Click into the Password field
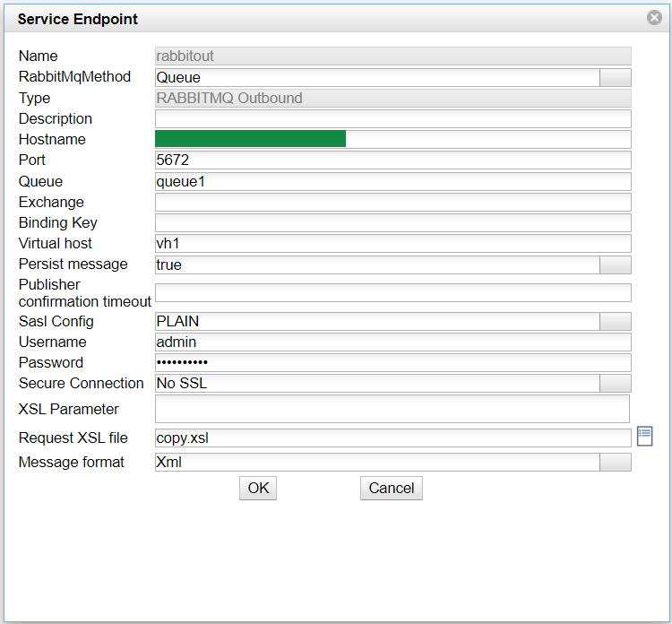Screen dimensions: 672x624 tap(393, 363)
